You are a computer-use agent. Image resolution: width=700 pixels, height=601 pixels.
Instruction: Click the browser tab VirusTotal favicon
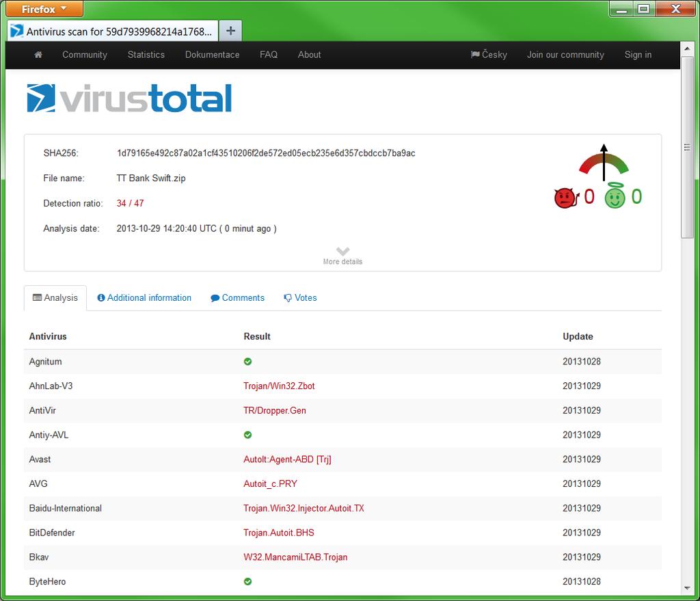pyautogui.click(x=16, y=31)
